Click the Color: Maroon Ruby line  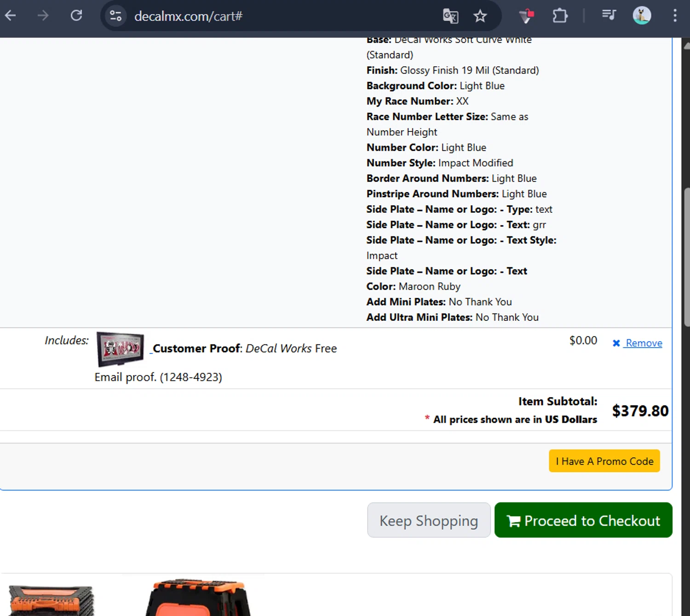tap(413, 286)
